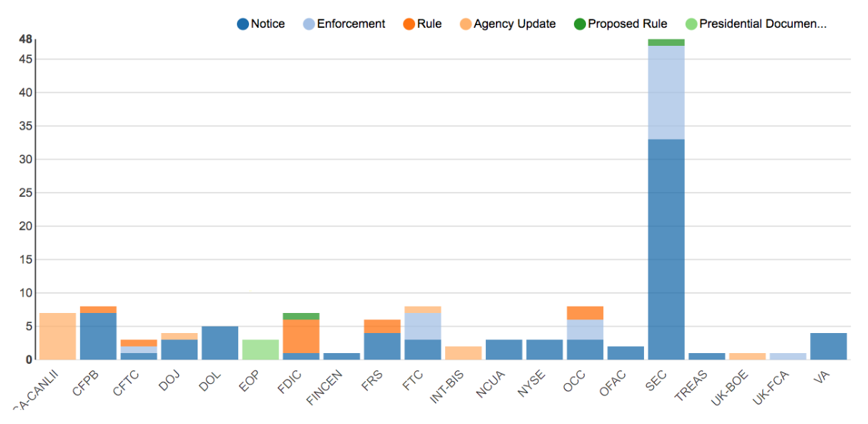Click the OCC orange Rule segment

pos(585,313)
